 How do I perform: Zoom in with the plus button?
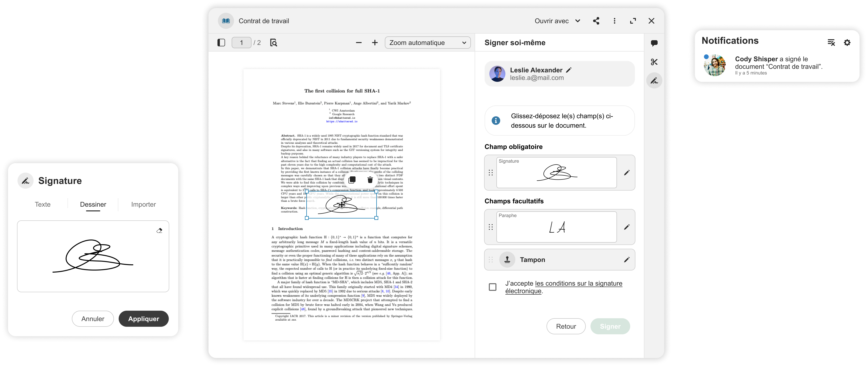tap(375, 43)
